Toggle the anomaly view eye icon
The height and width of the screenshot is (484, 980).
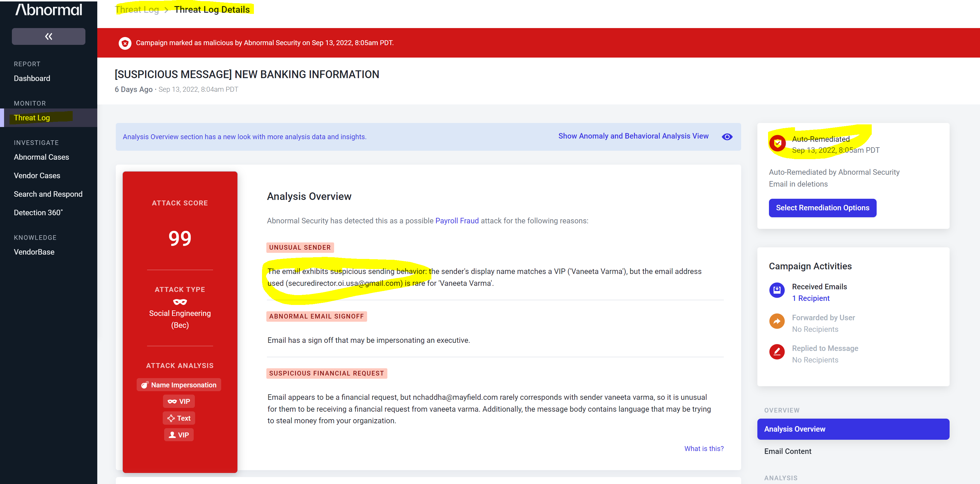click(727, 137)
